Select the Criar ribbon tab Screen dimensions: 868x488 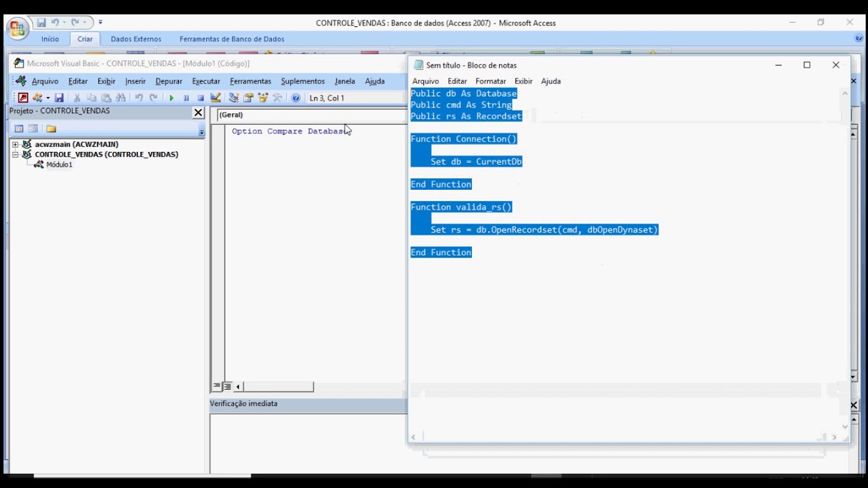pos(85,39)
